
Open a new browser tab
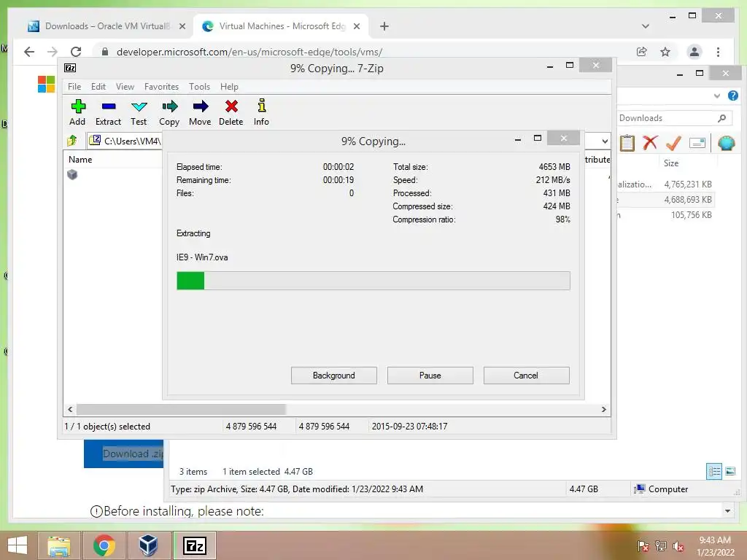tap(384, 26)
